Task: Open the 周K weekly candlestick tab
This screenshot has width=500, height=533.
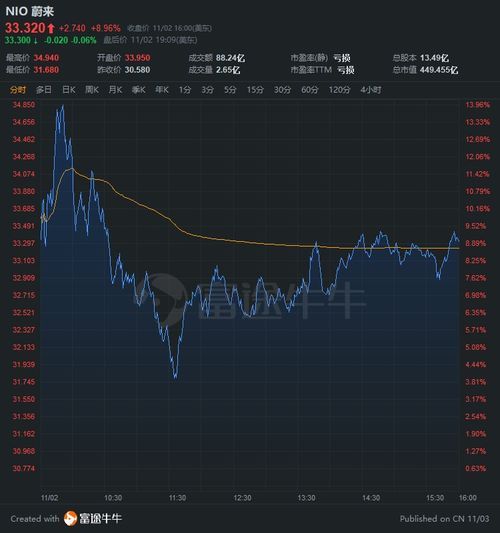Action: (92, 90)
